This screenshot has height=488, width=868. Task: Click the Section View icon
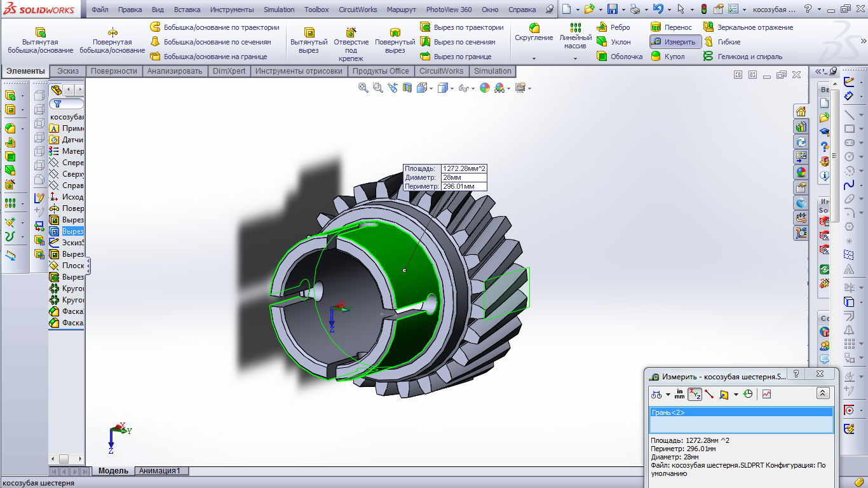407,88
